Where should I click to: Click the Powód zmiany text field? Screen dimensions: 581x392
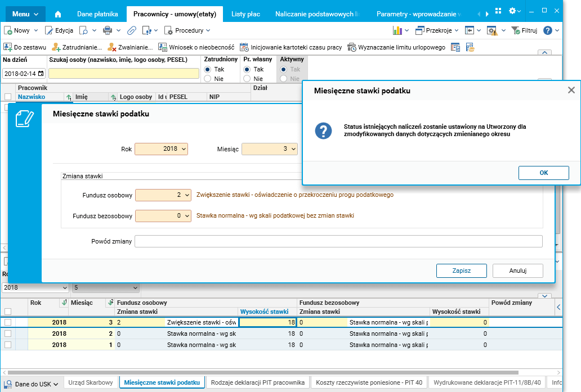338,241
